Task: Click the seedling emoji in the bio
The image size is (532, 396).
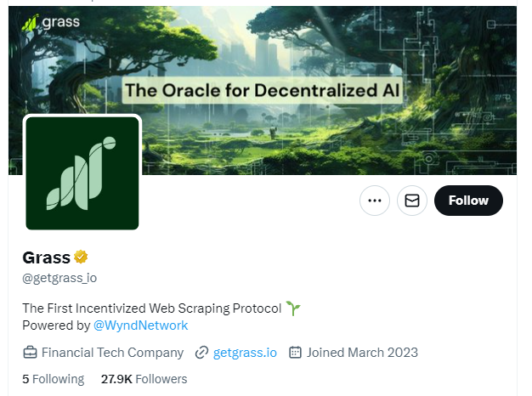Action: pos(293,308)
